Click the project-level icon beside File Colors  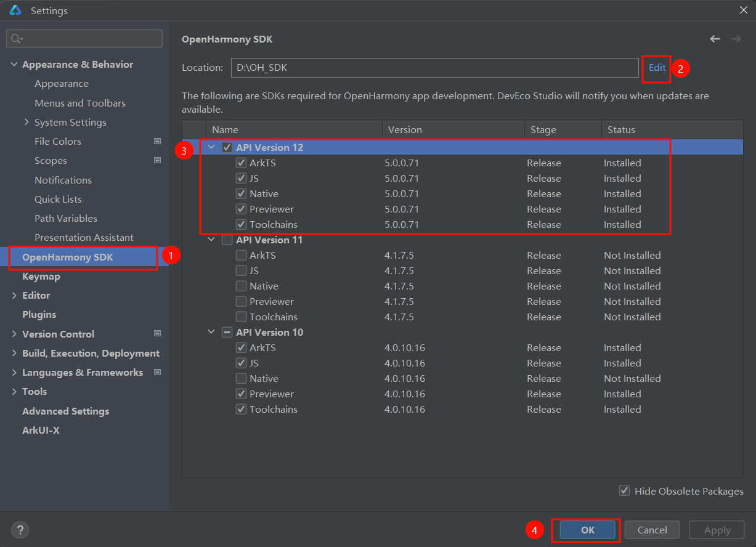click(157, 141)
